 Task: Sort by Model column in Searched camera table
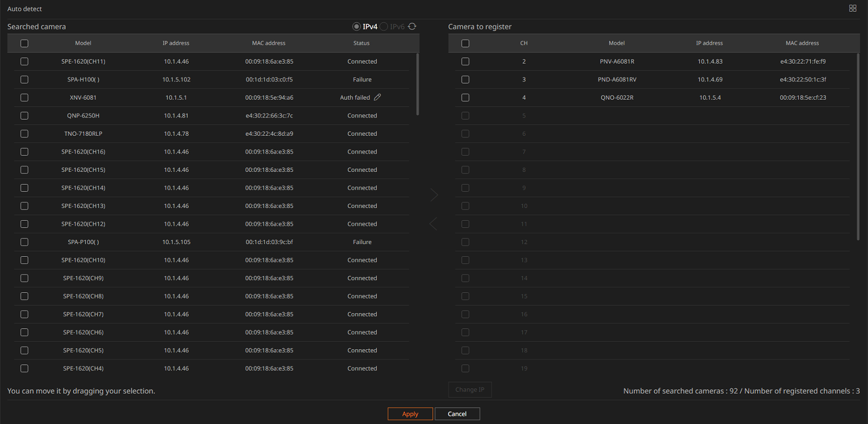coord(83,43)
